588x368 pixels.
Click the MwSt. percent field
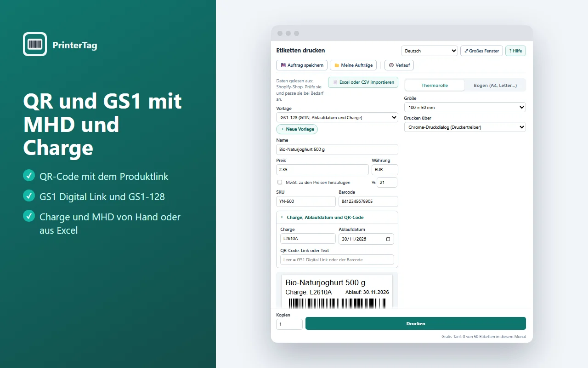[x=387, y=183]
